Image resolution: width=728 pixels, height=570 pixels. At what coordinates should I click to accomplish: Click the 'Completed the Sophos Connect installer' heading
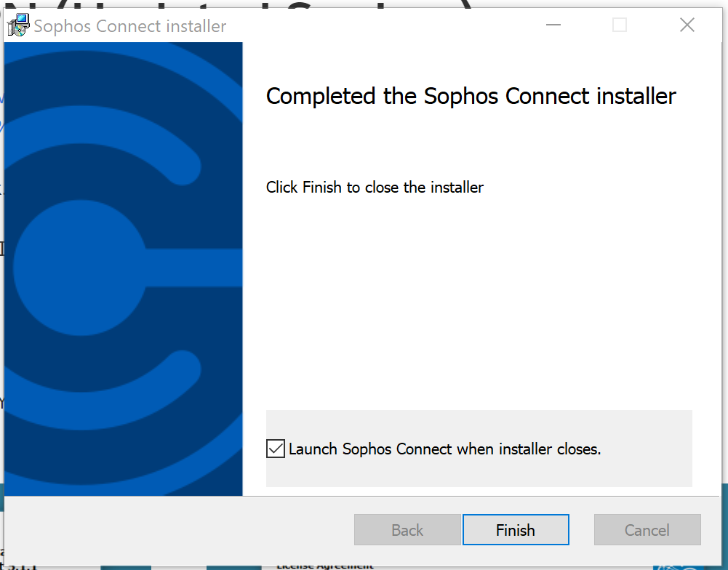coord(471,96)
